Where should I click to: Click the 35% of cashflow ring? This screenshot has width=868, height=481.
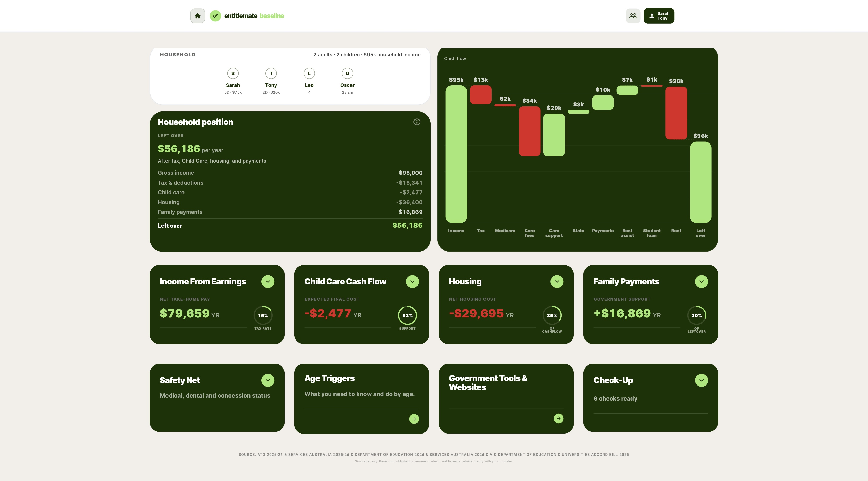[552, 315]
